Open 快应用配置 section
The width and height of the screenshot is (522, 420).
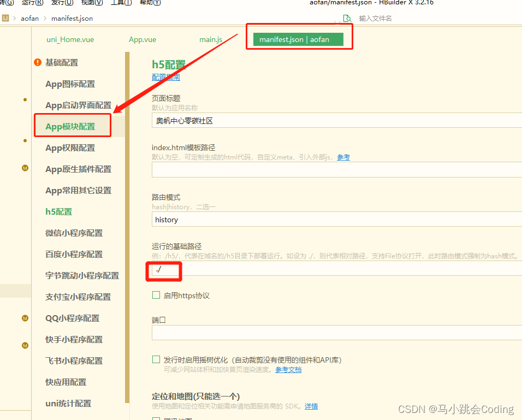pyautogui.click(x=66, y=382)
